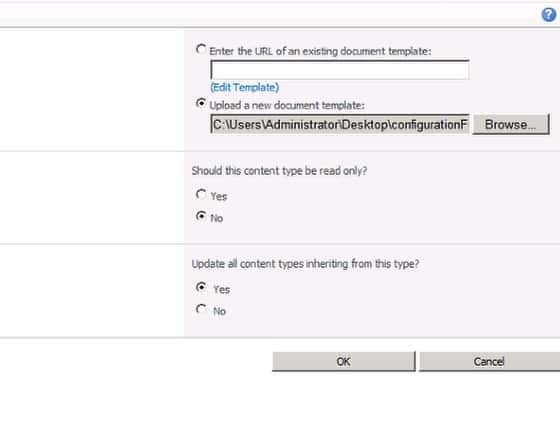Confirm changes with the OK button

[344, 361]
